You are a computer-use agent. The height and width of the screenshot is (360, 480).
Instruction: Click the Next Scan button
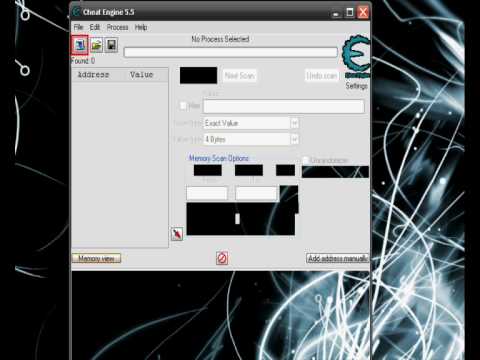(x=239, y=76)
